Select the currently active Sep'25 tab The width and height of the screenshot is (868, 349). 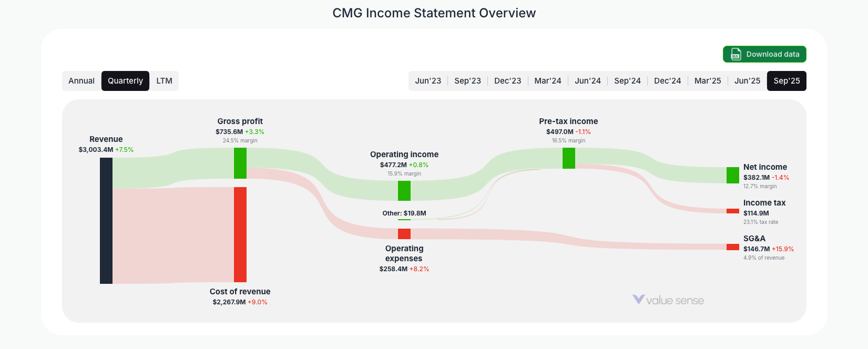787,80
